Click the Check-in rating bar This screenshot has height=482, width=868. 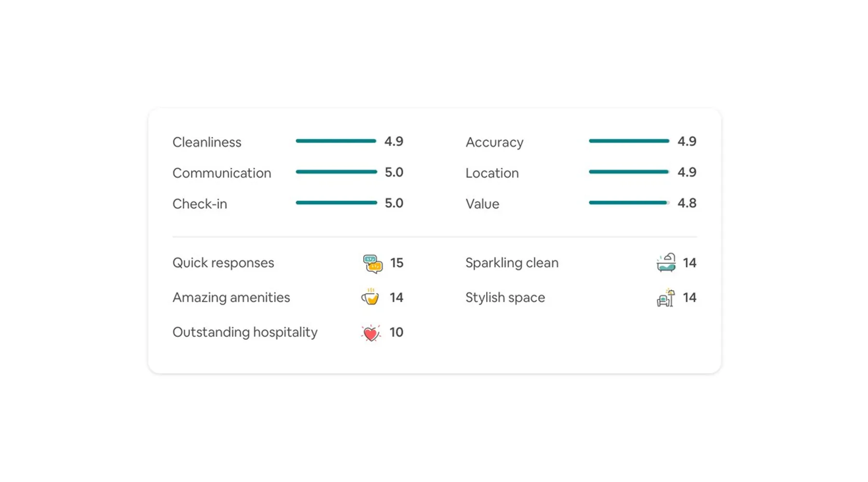click(x=336, y=203)
